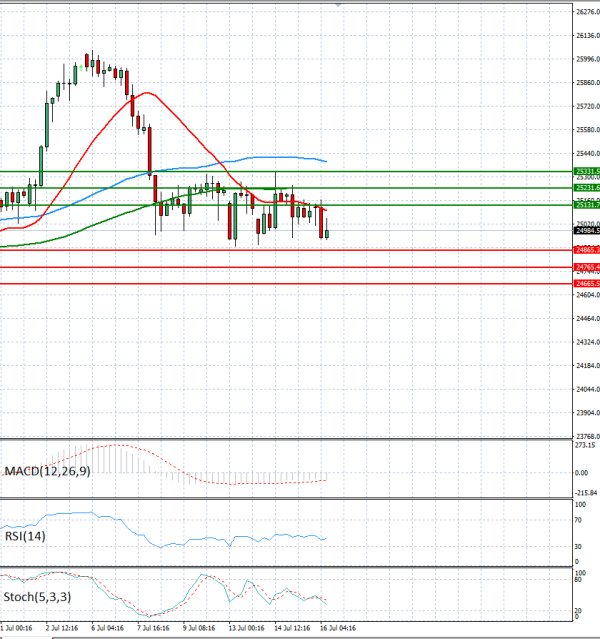The height and width of the screenshot is (639, 600).
Task: Select the 25231.6 green level price label
Action: tap(587, 188)
